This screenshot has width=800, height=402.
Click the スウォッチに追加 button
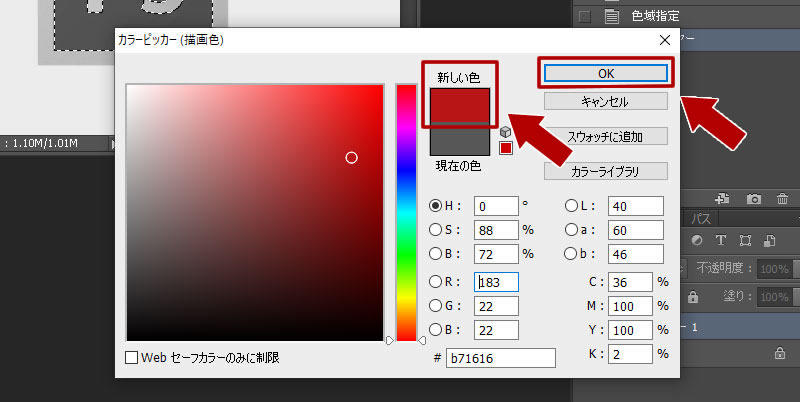pos(604,136)
